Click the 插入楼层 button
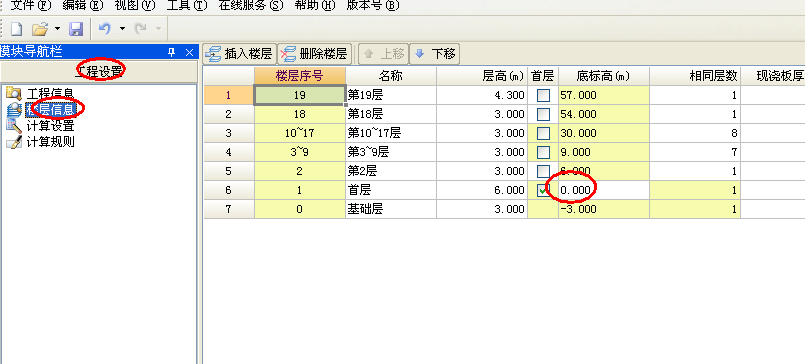805x364 pixels. (x=239, y=53)
